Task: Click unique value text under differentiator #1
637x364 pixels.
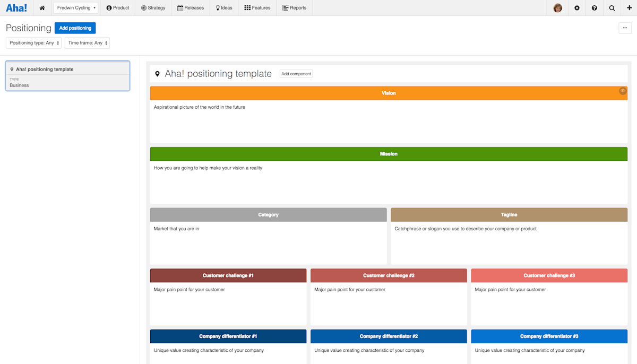Action: pos(209,351)
